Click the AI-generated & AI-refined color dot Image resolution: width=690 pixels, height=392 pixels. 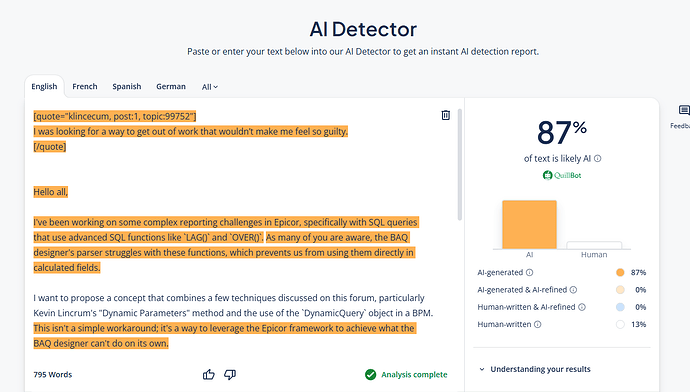620,289
